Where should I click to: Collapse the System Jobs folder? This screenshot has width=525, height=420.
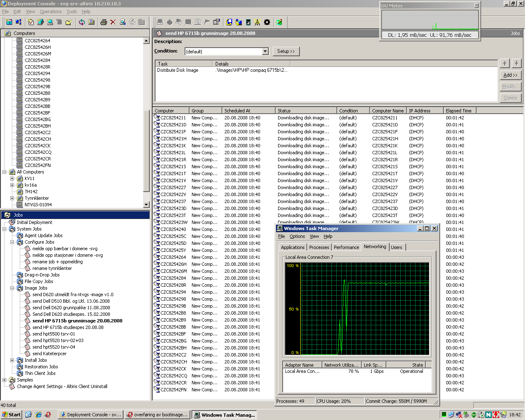(x=5, y=229)
